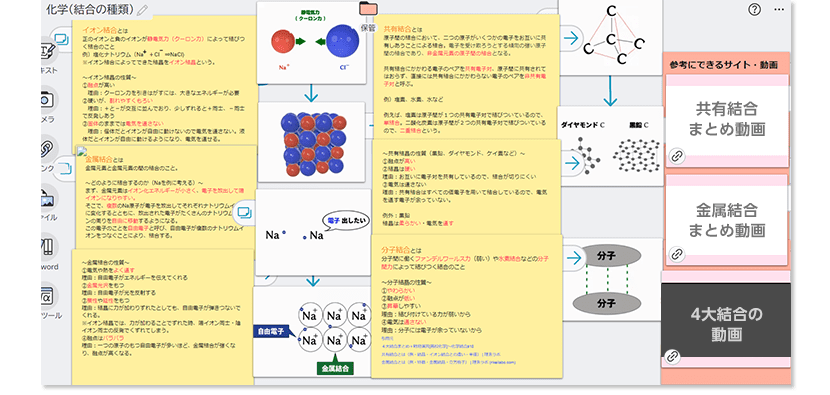Click card stack icon beside Na electron card
This screenshot has width=830, height=395.
click(244, 213)
